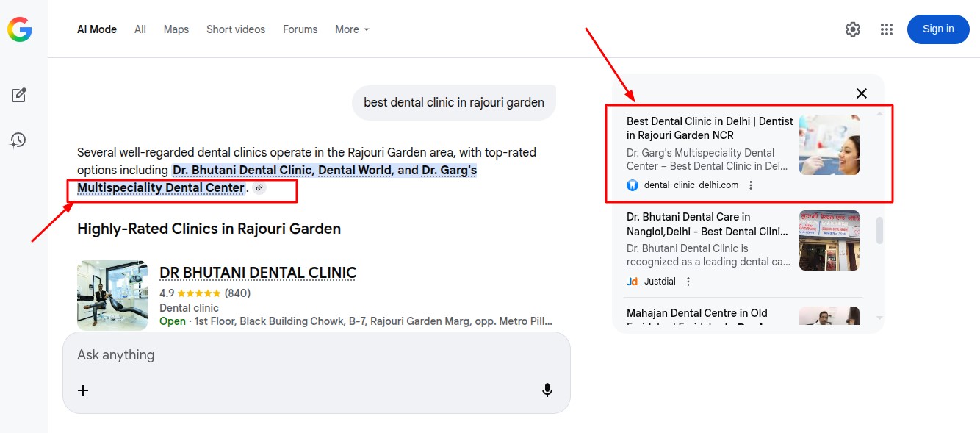
Task: Switch to the Short videos tab
Action: pyautogui.click(x=235, y=29)
